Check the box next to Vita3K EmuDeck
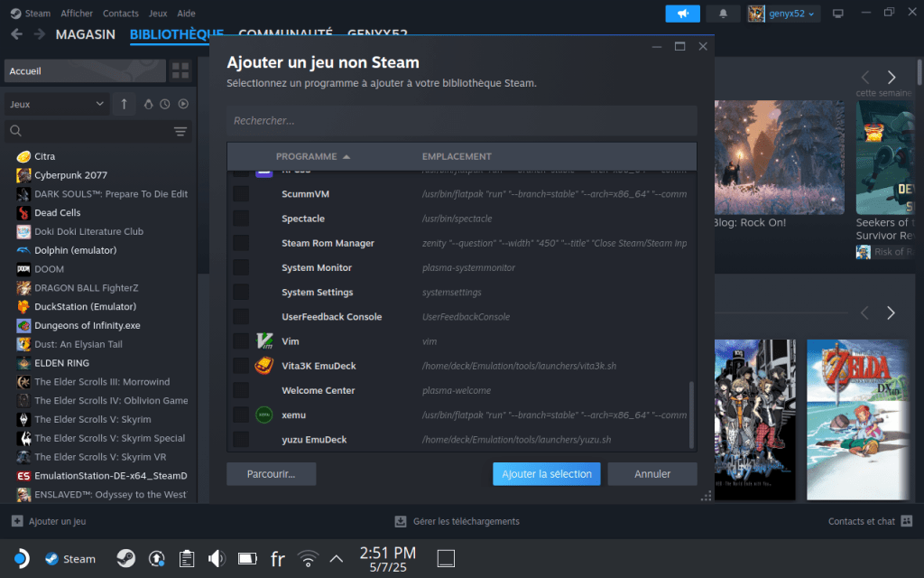924x578 pixels. pyautogui.click(x=241, y=366)
